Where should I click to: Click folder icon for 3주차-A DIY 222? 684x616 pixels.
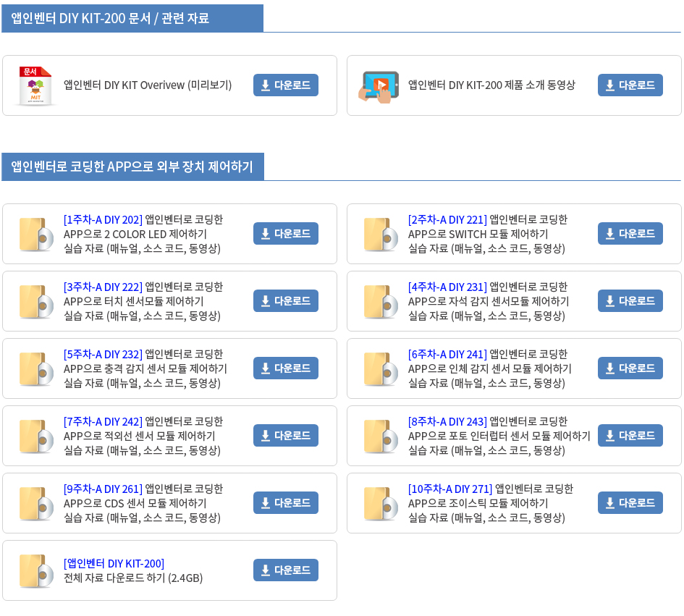(x=36, y=301)
